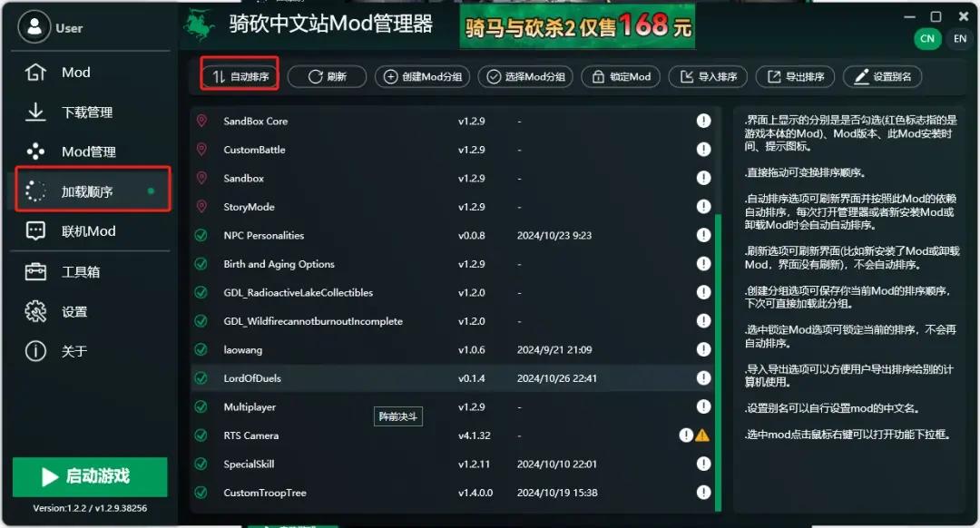
Task: Click info icon on laowang row
Action: [704, 349]
